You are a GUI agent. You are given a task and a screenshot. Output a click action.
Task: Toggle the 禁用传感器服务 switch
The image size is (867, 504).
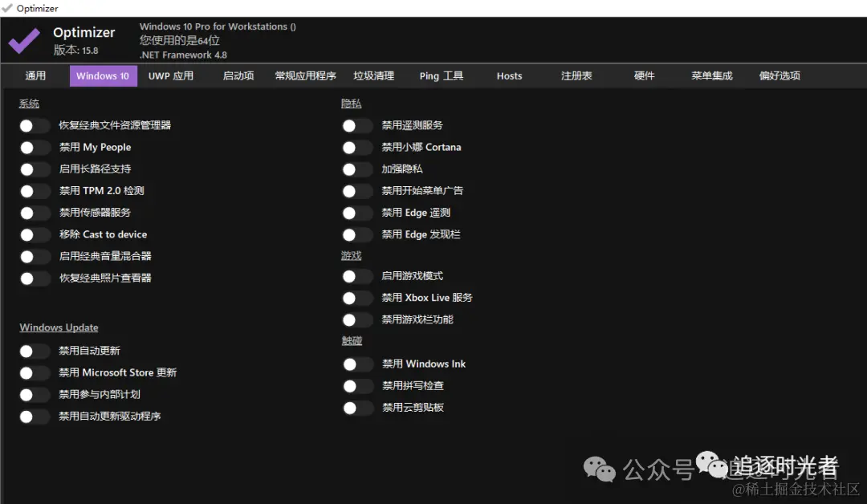(x=35, y=213)
